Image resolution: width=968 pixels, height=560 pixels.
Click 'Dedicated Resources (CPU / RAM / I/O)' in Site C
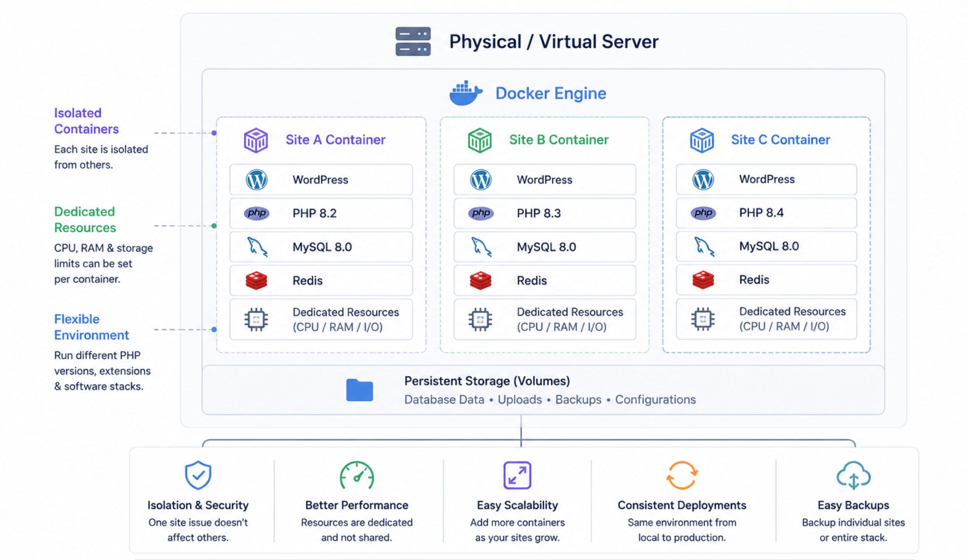coord(792,319)
